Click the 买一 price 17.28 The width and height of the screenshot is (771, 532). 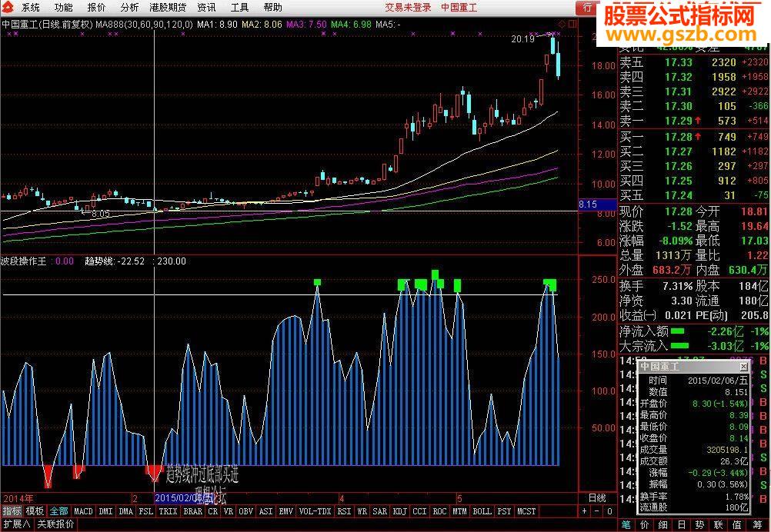pos(679,137)
